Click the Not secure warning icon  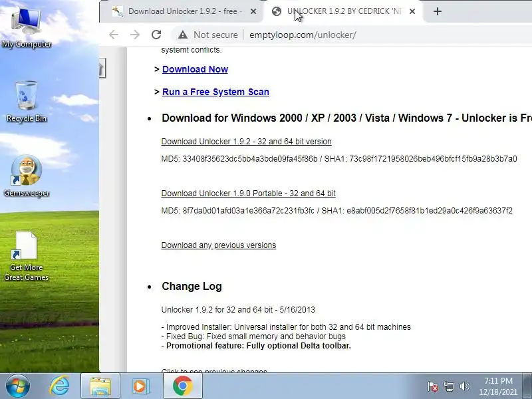pos(183,35)
